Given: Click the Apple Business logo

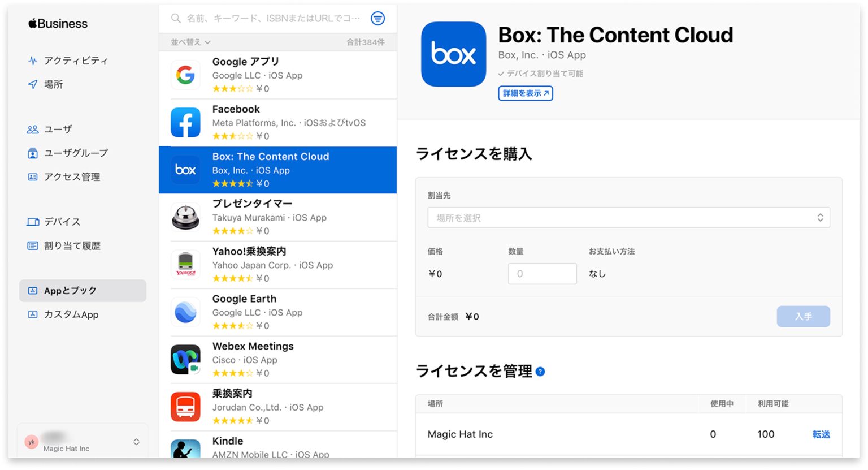Looking at the screenshot, I should [x=57, y=23].
